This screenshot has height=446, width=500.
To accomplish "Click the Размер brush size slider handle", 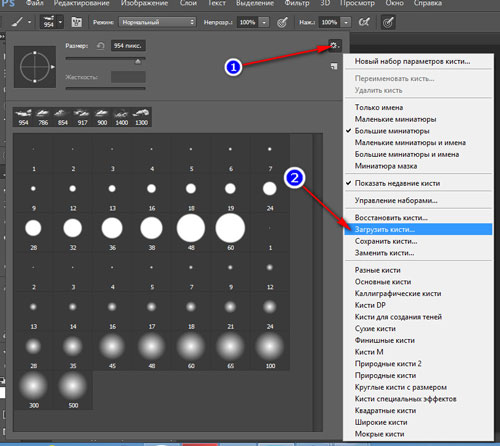I will pyautogui.click(x=138, y=61).
